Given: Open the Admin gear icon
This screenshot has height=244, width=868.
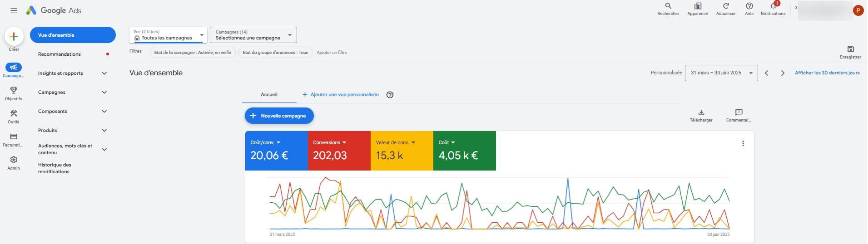Looking at the screenshot, I should point(14,160).
